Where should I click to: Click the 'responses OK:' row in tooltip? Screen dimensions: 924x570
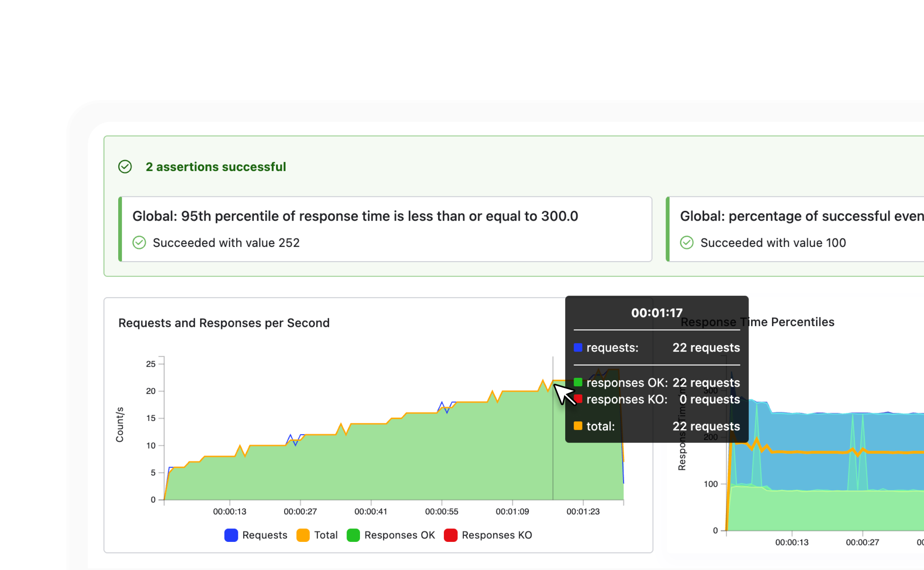tap(657, 382)
